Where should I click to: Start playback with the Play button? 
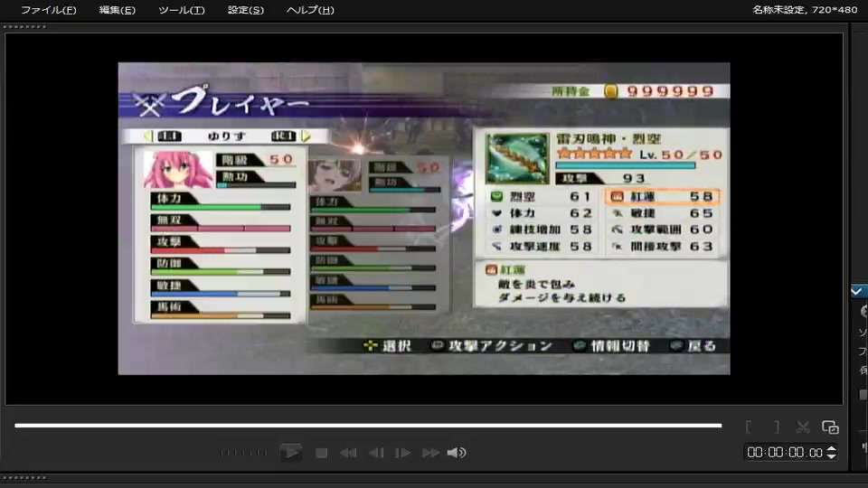point(290,453)
